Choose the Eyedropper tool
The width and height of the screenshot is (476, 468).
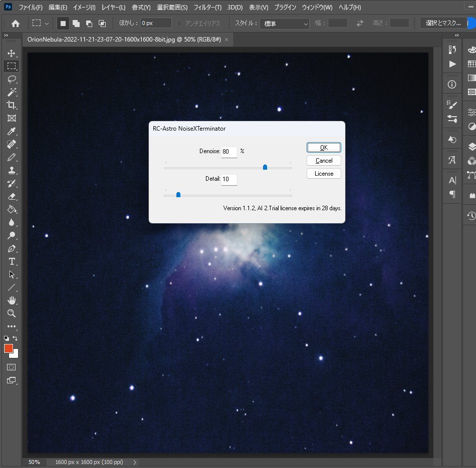pyautogui.click(x=12, y=131)
